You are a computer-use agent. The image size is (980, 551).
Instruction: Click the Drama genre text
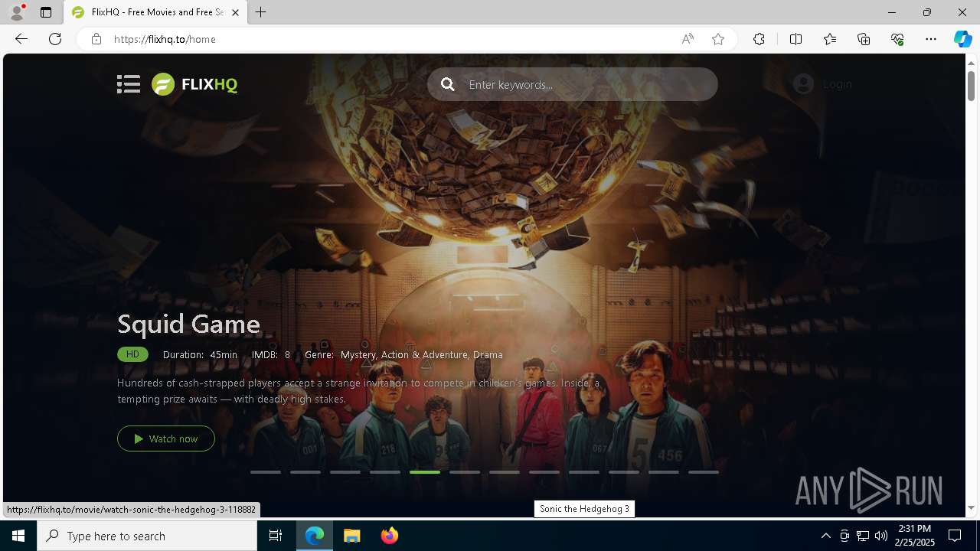coord(488,354)
